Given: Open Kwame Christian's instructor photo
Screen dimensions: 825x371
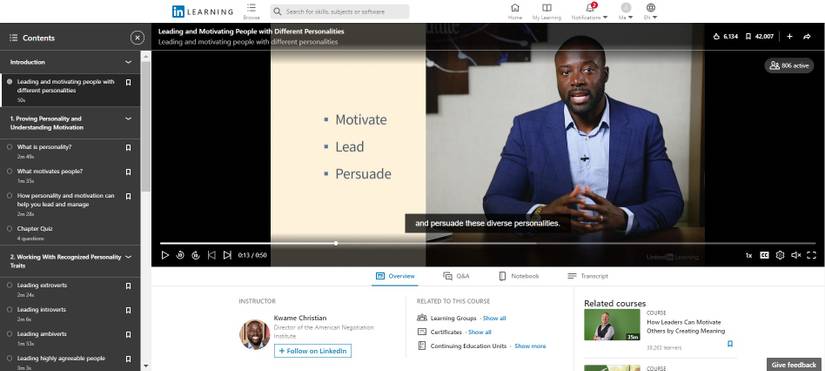Looking at the screenshot, I should (255, 335).
